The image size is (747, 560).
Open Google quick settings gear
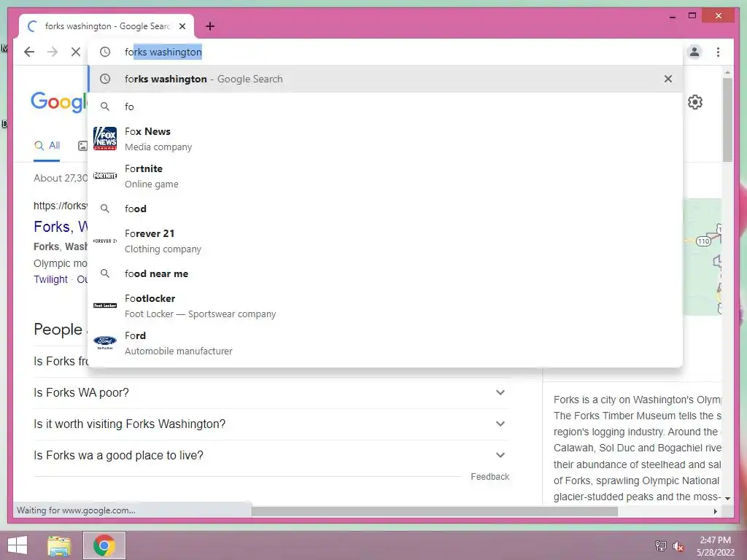695,102
